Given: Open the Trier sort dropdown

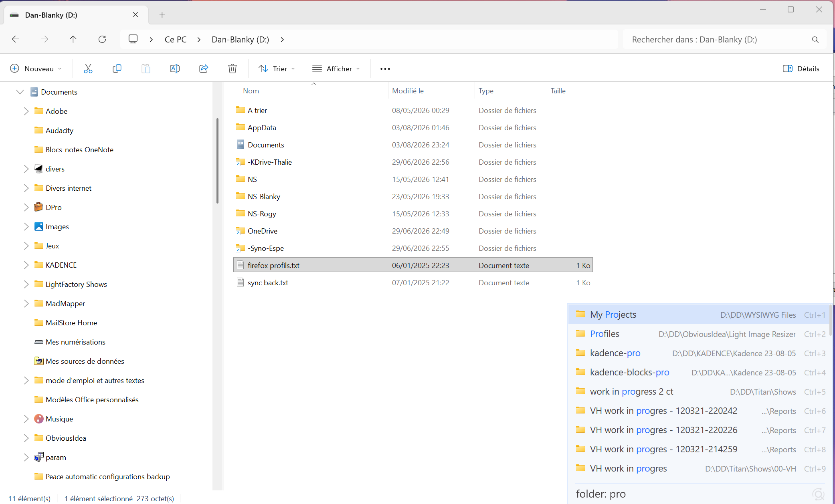Looking at the screenshot, I should coord(277,69).
